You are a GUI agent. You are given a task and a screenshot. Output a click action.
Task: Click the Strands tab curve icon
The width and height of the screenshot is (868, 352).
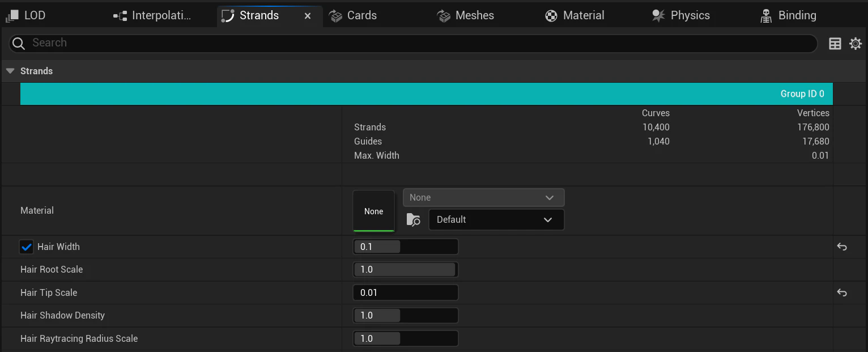pos(228,16)
